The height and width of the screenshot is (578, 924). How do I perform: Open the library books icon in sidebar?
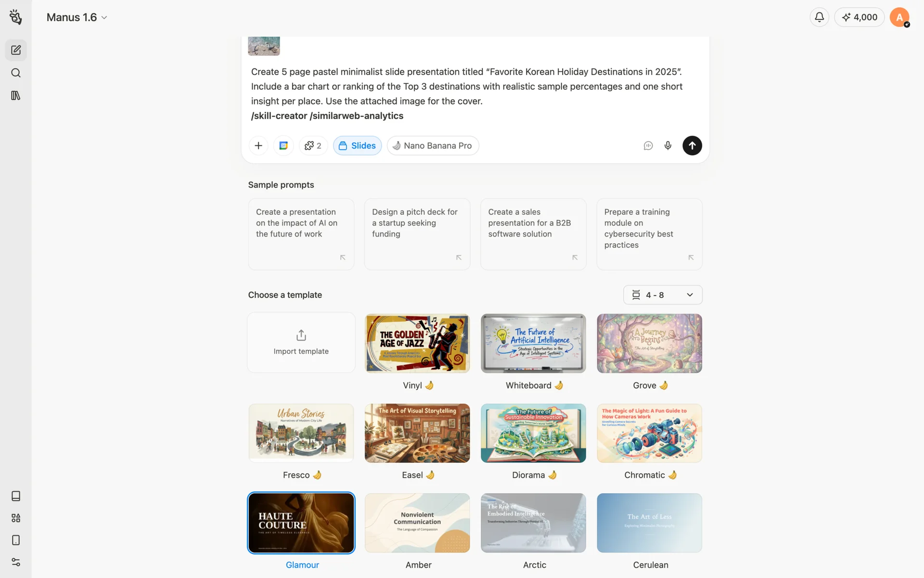click(16, 95)
